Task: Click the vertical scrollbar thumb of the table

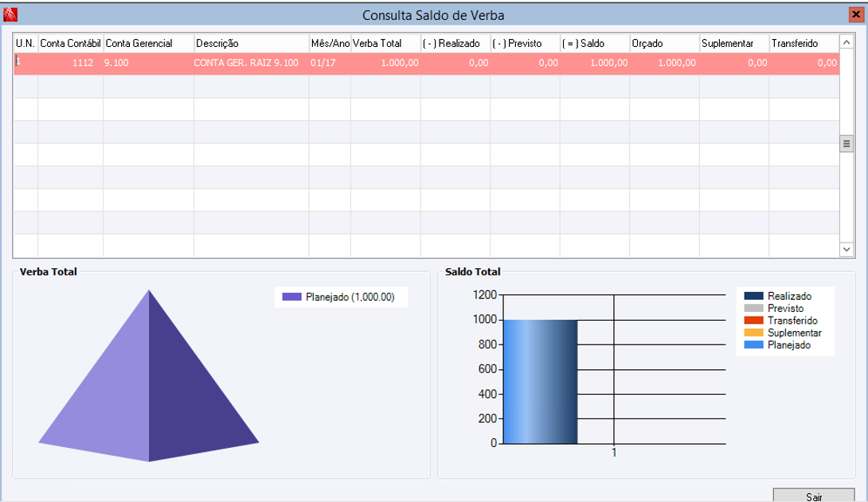Action: tap(846, 144)
